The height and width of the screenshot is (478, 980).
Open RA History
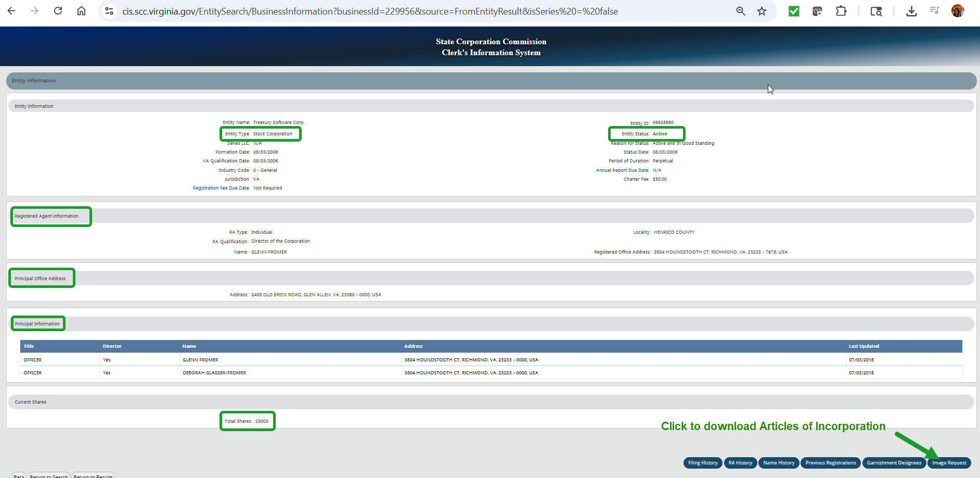coord(740,463)
